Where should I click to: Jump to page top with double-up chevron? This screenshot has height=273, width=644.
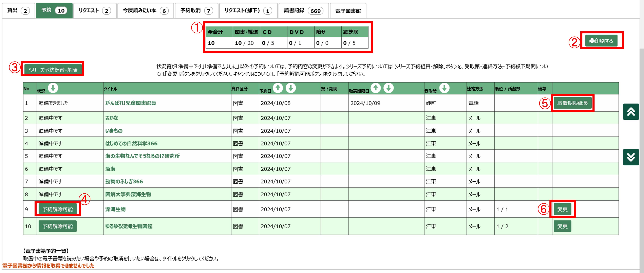631,112
